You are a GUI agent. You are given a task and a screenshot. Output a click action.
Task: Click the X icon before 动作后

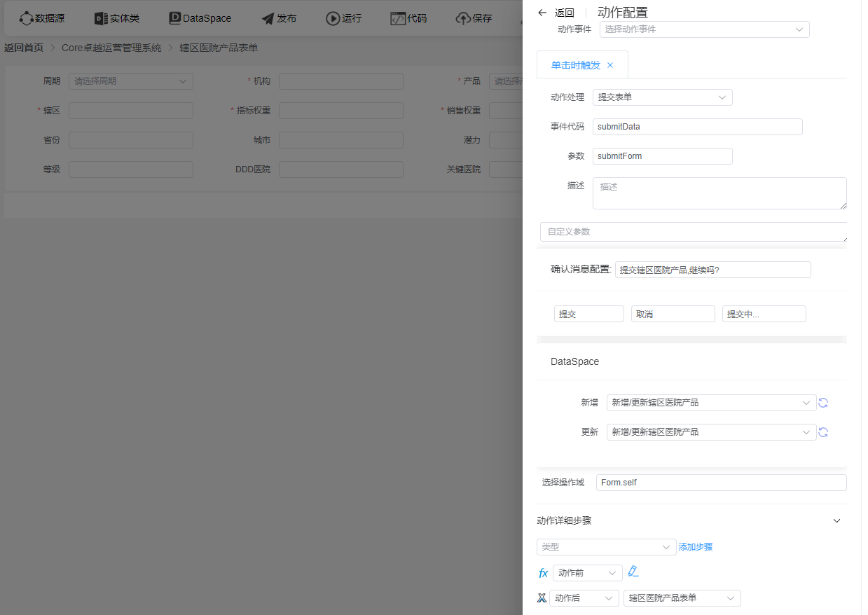(x=542, y=598)
